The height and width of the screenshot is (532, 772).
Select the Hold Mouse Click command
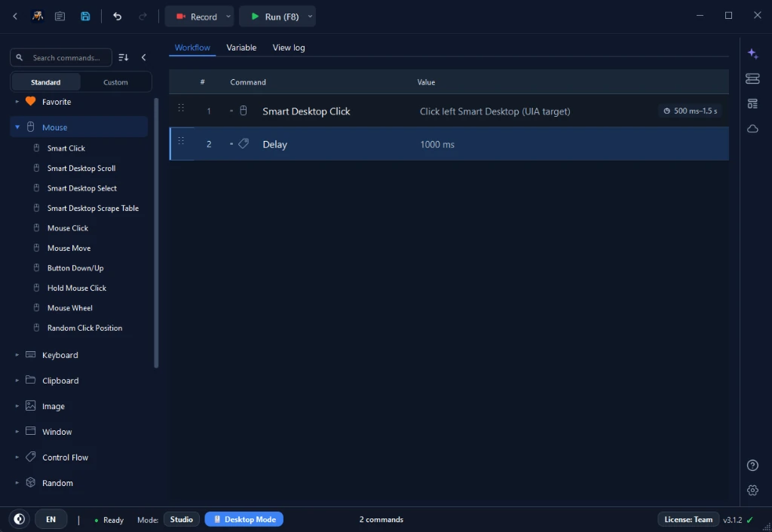point(77,288)
